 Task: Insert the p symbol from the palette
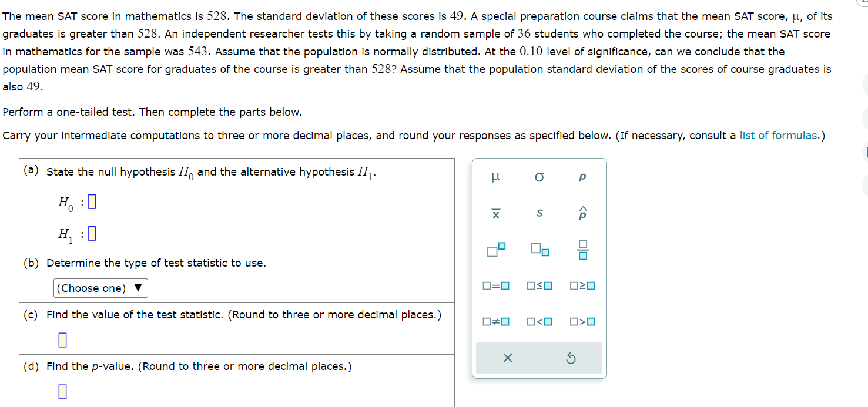point(581,177)
